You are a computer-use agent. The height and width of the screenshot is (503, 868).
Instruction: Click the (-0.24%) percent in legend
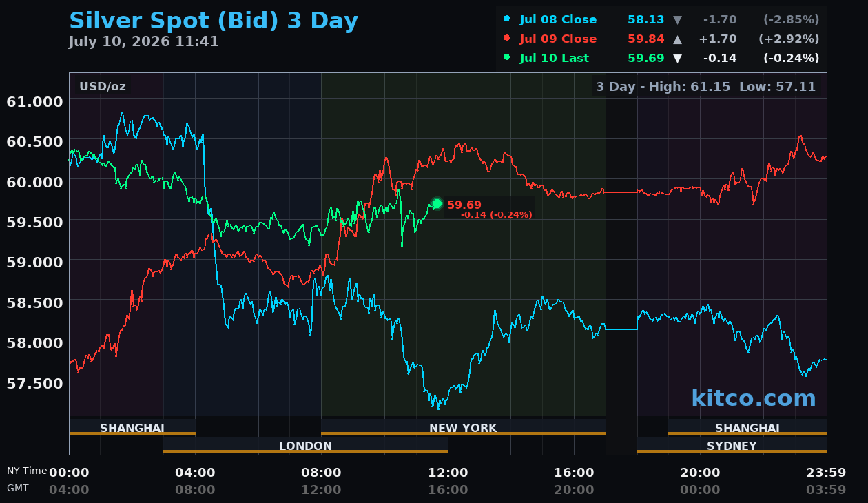tap(792, 59)
